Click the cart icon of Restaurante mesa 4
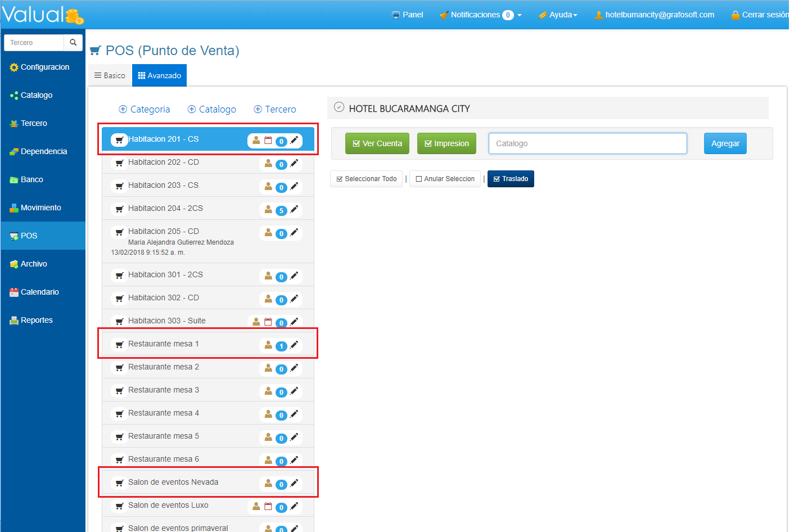794x532 pixels. [119, 414]
